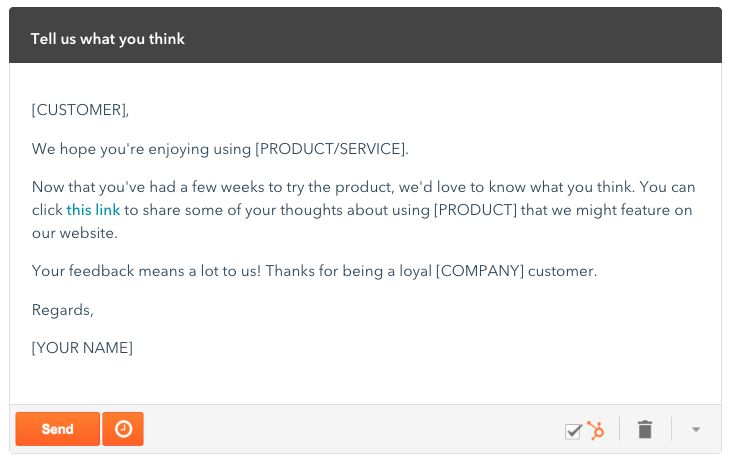Click the orange Send button
The image size is (731, 462).
tap(57, 429)
